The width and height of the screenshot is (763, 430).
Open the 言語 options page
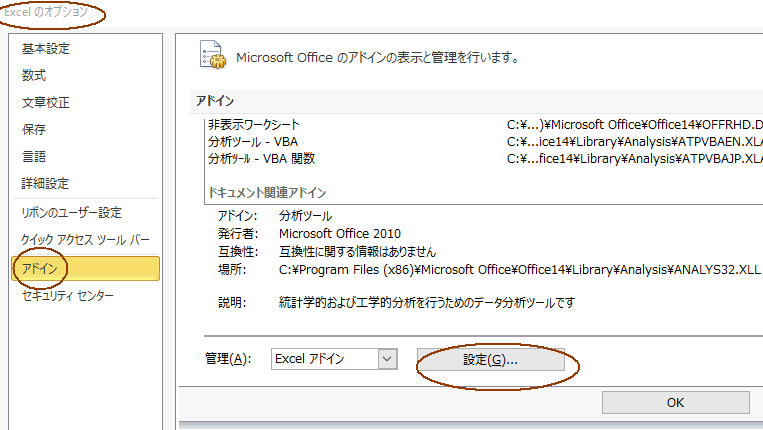click(34, 157)
